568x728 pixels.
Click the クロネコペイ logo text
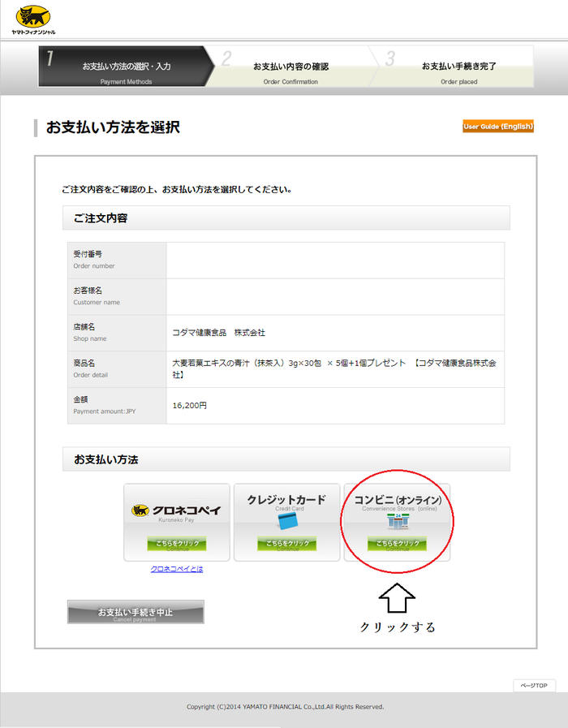point(187,510)
